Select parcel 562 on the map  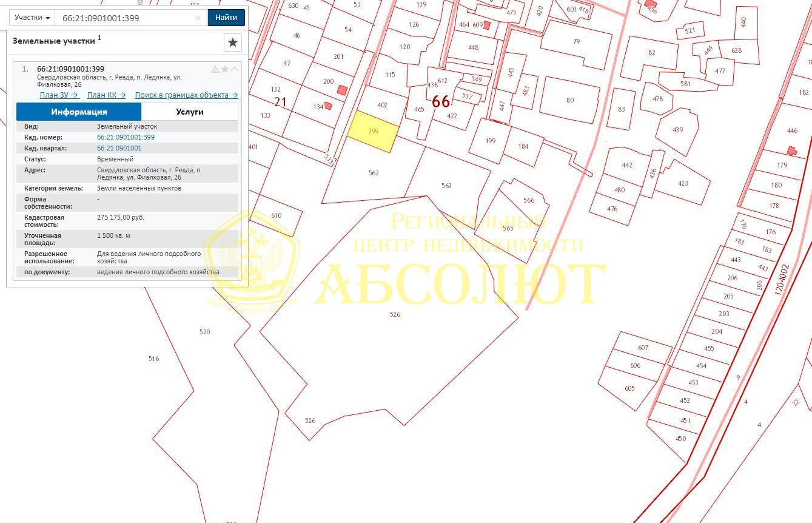pos(374,173)
